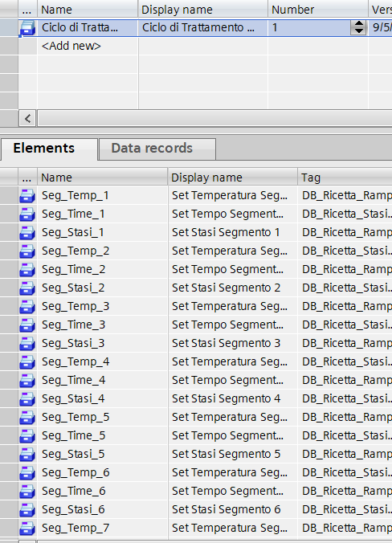The width and height of the screenshot is (392, 543).
Task: Select the icon next to Seg_Temp_1
Action: click(27, 195)
